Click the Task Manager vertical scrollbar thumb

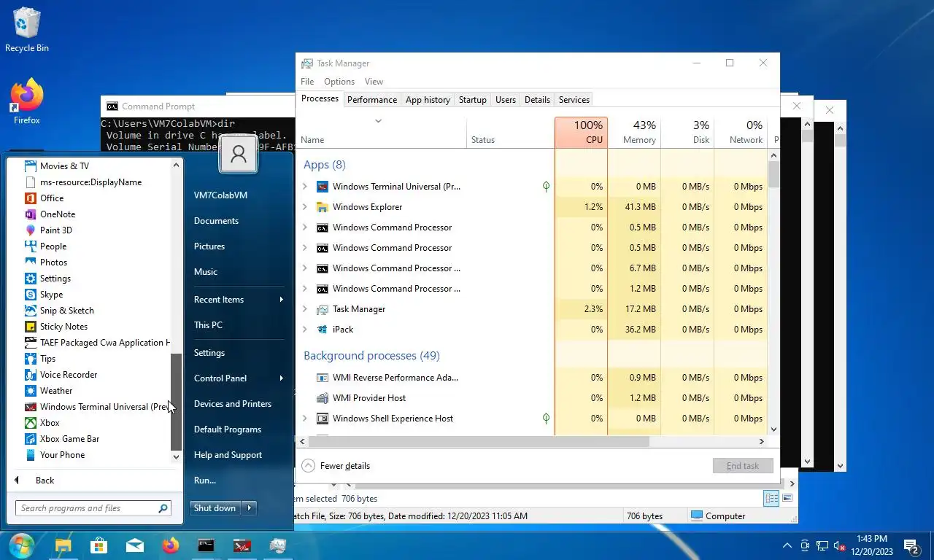(x=773, y=174)
